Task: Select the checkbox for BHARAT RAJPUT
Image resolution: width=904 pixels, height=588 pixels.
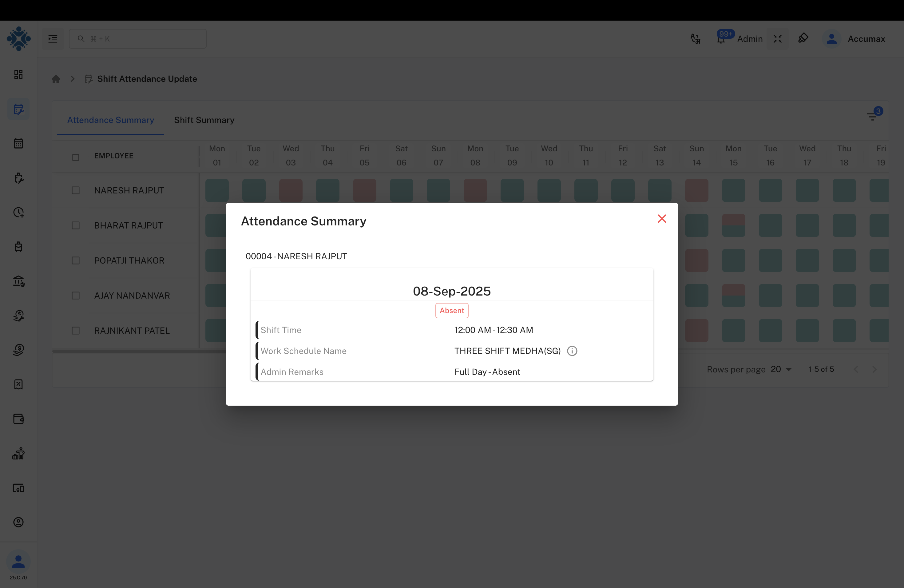Action: point(75,225)
